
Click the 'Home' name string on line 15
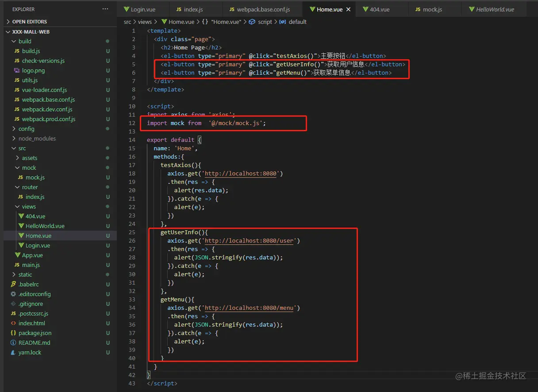pyautogui.click(x=184, y=148)
